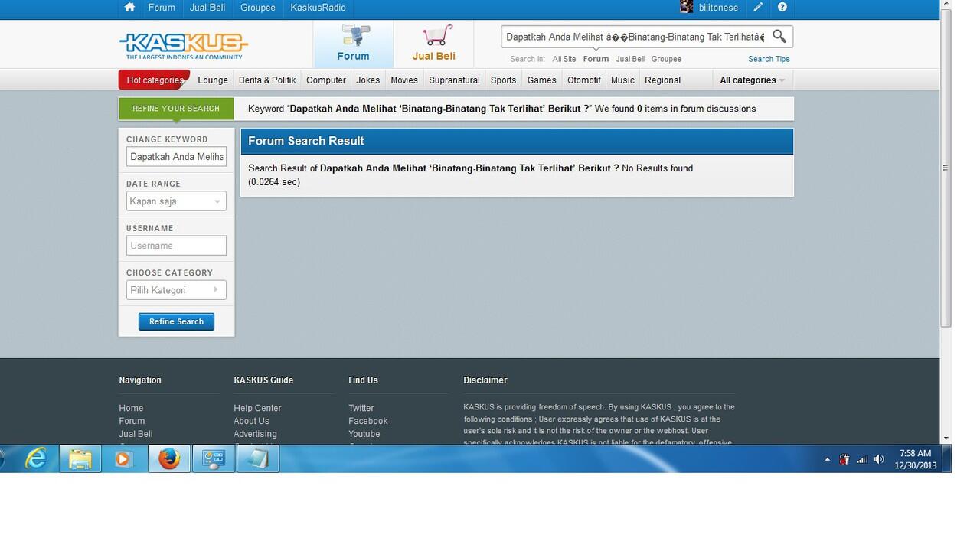This screenshot has height=551, width=980.
Task: Open Help Center link
Action: point(257,408)
